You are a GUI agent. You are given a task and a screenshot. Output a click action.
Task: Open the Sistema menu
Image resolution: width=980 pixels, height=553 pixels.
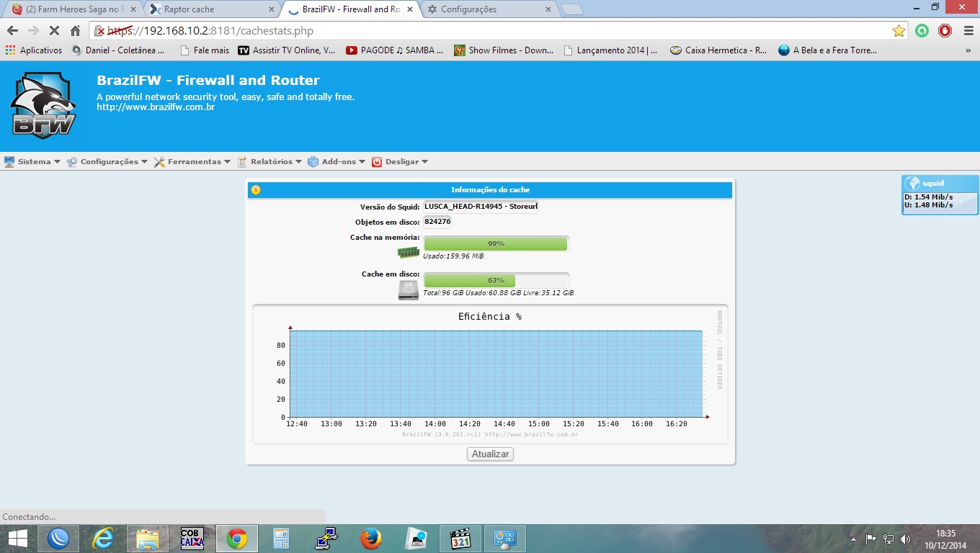[x=32, y=162]
